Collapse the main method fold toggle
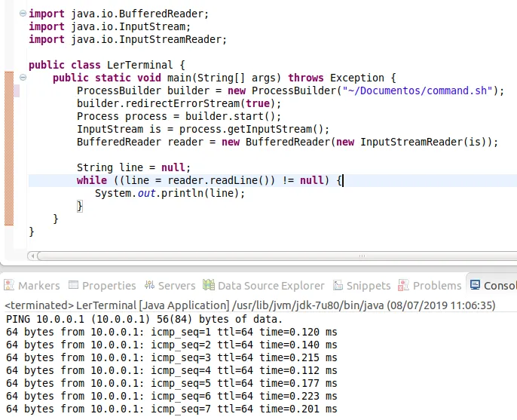The image size is (517, 420). click(x=23, y=78)
